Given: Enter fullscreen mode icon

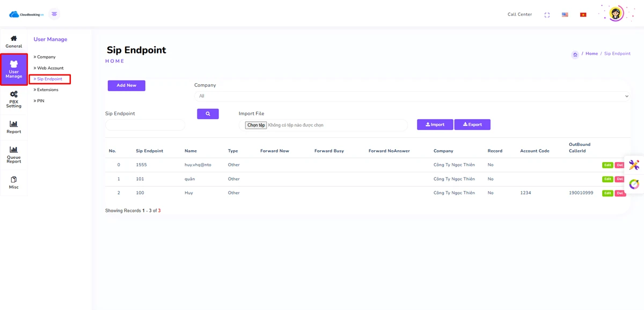Looking at the screenshot, I should coord(547,15).
